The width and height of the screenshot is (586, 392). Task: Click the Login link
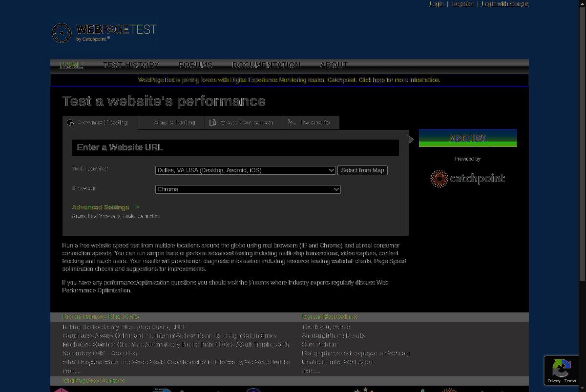pos(437,4)
